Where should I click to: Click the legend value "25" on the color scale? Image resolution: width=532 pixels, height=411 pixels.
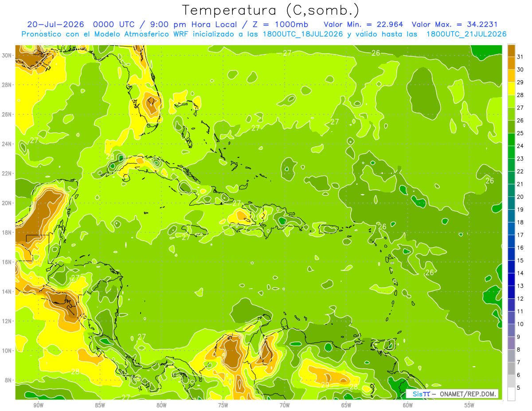(520, 133)
